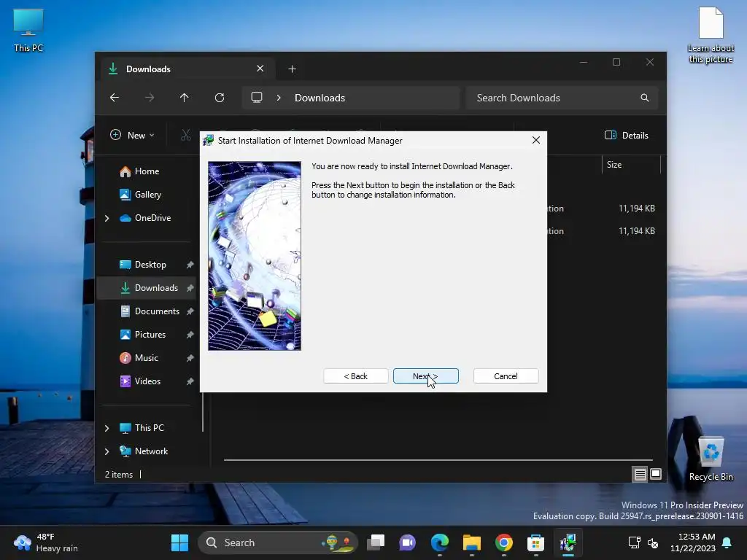This screenshot has width=747, height=560.
Task: Open the notification bell
Action: point(727,542)
